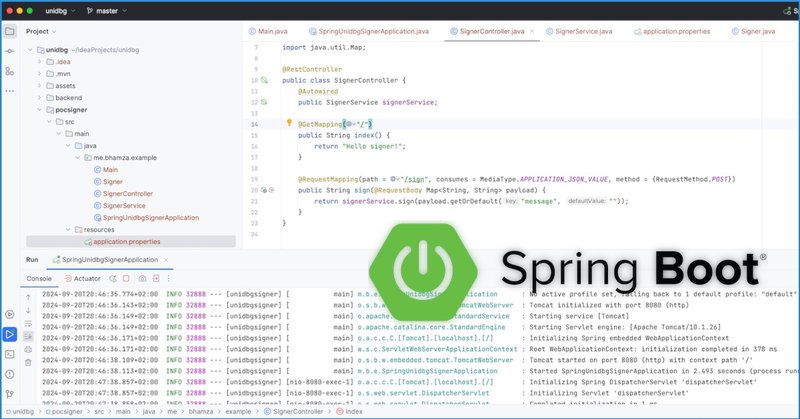Screen dimensions: 800x419
Task: Click the autowired gutter icon on line 12
Action: (264, 102)
